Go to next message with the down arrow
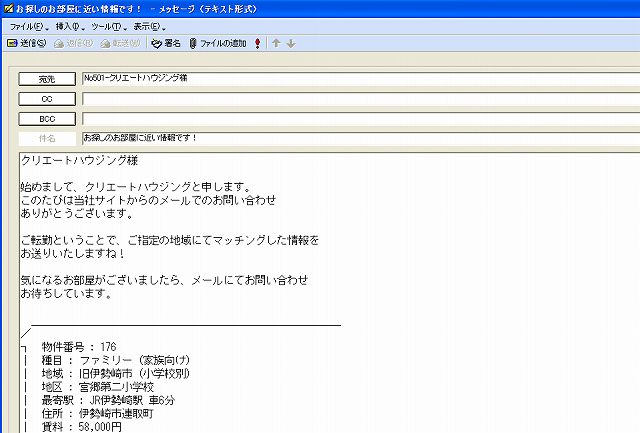 tap(291, 43)
